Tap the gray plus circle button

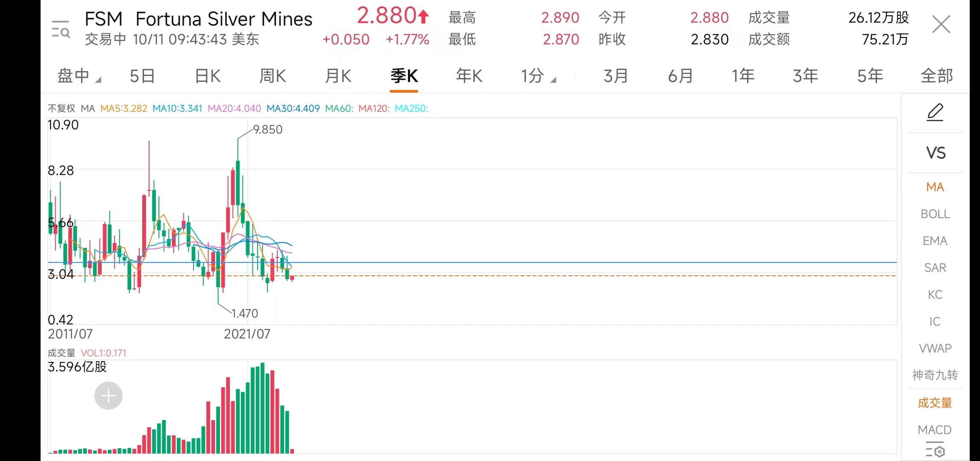[x=109, y=396]
